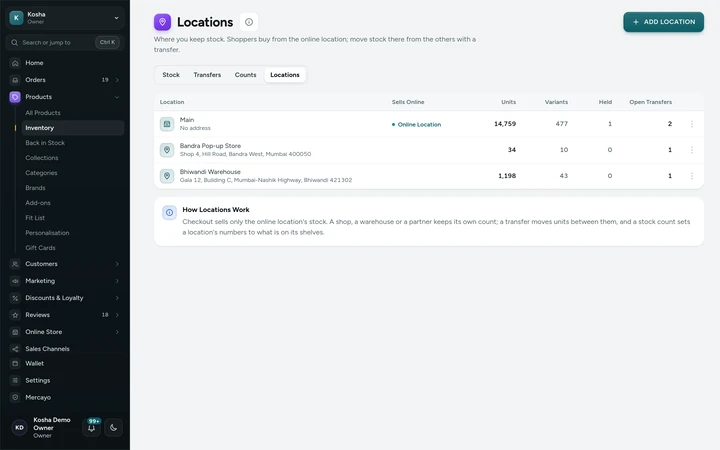Image resolution: width=720 pixels, height=450 pixels.
Task: Click the Settings icon in sidebar
Action: coord(15,381)
